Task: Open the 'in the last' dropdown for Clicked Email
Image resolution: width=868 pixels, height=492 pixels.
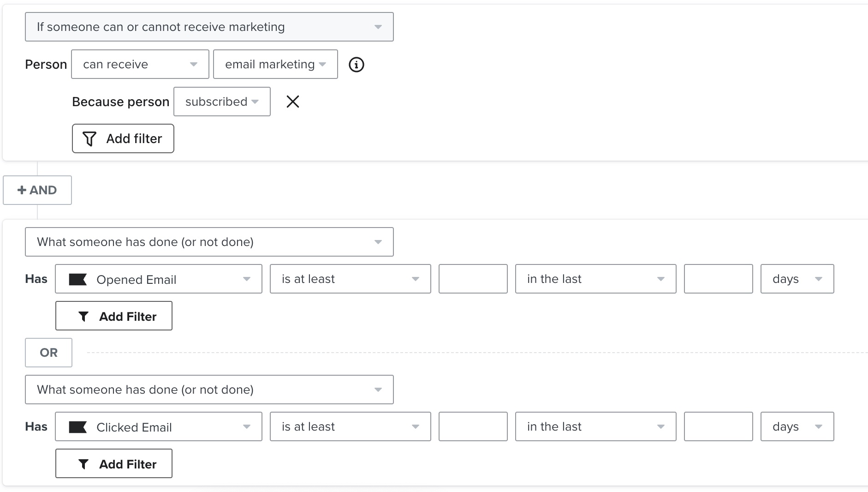Action: tap(595, 426)
